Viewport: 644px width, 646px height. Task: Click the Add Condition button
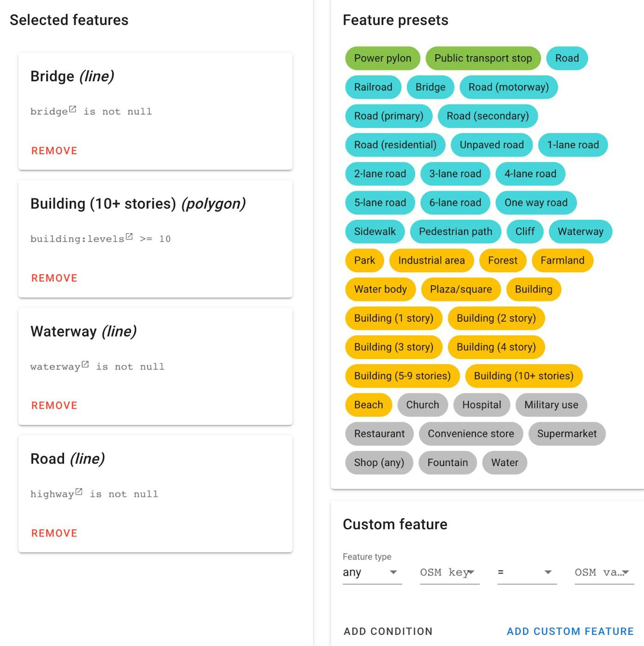[388, 631]
